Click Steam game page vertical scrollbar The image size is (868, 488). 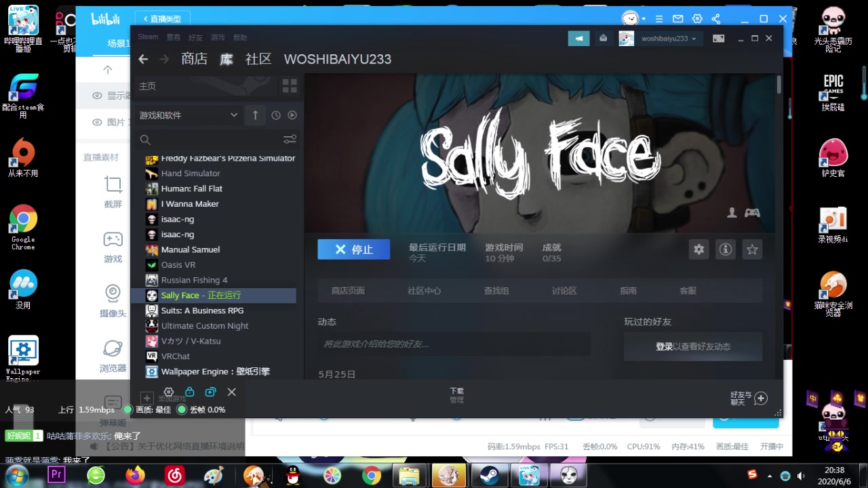tap(779, 85)
